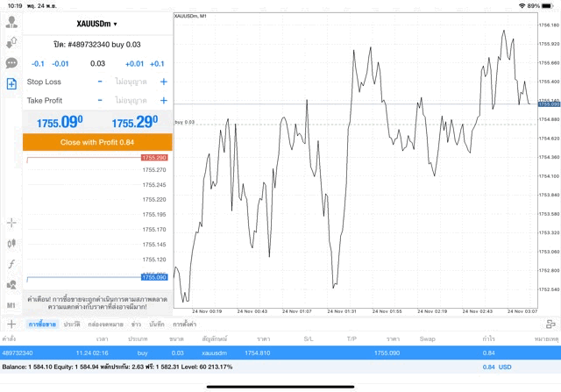
Task: Switch to ประวัติ history tab
Action: tap(72, 324)
